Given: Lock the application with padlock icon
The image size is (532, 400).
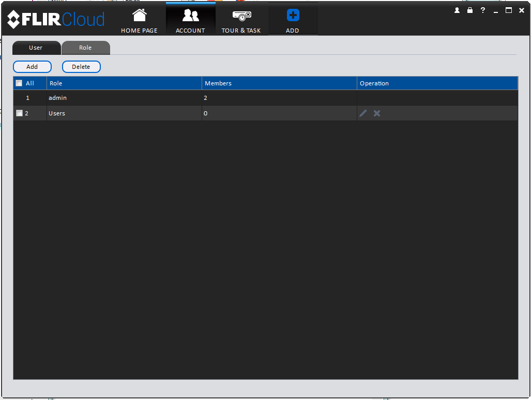Looking at the screenshot, I should 470,10.
